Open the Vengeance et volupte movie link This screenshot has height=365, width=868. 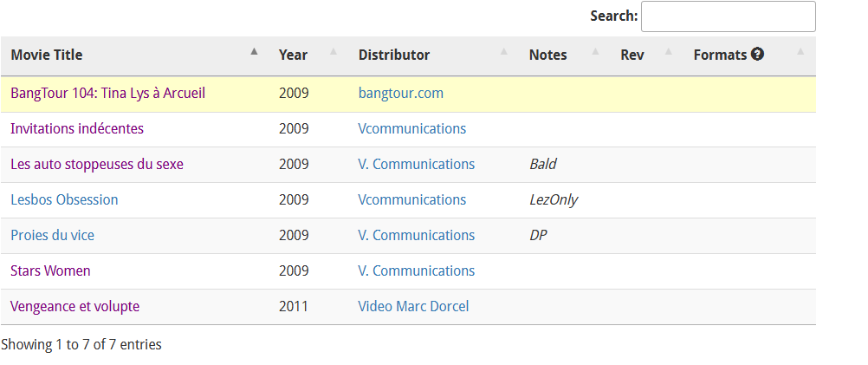74,306
